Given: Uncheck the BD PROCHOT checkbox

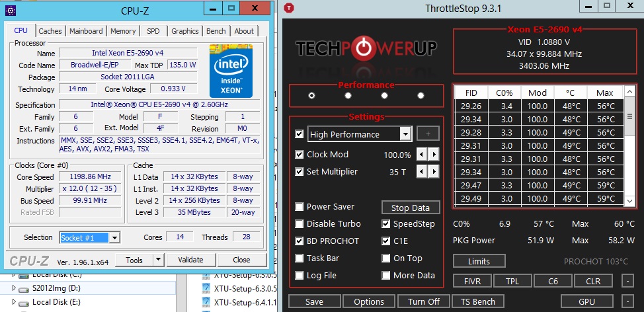Looking at the screenshot, I should pyautogui.click(x=300, y=241).
